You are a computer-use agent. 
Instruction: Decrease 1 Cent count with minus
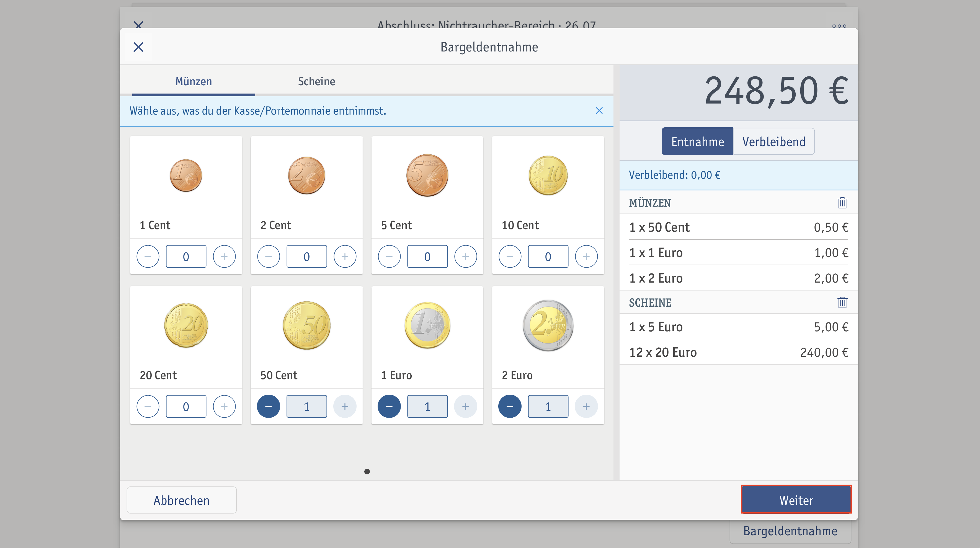click(x=148, y=257)
